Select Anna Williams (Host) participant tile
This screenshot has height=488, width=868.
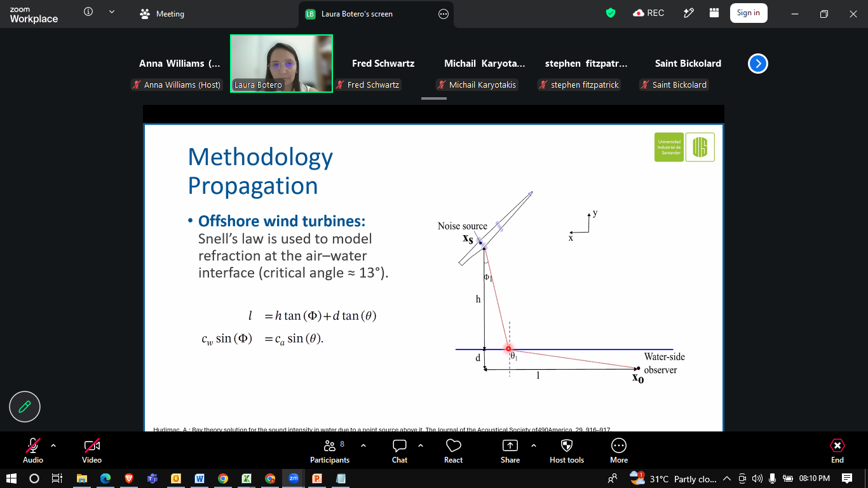tap(179, 64)
